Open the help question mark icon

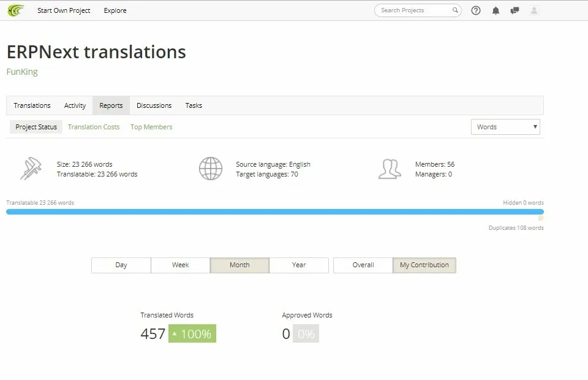[476, 10]
